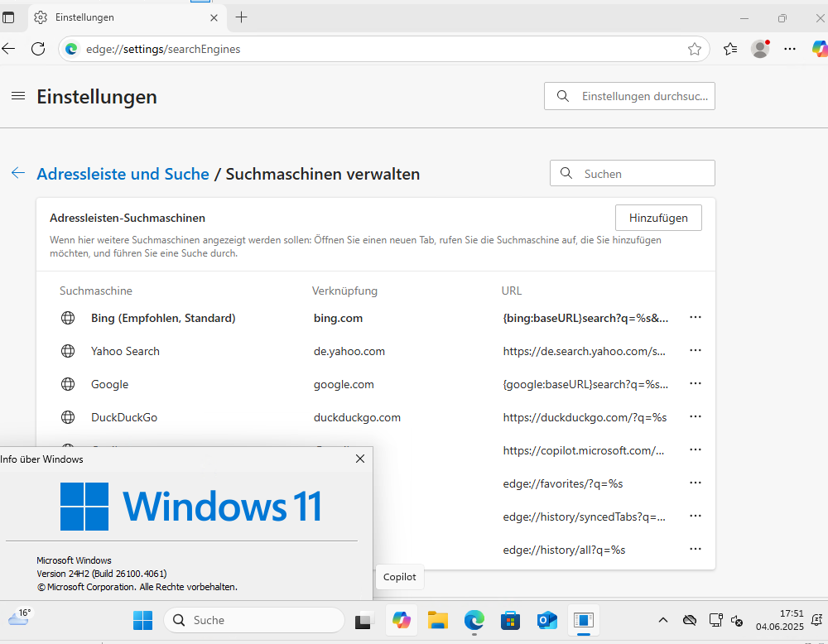Viewport: 828px width, 644px height.
Task: Open Copilot sidebar in Edge toolbar
Action: [x=820, y=49]
